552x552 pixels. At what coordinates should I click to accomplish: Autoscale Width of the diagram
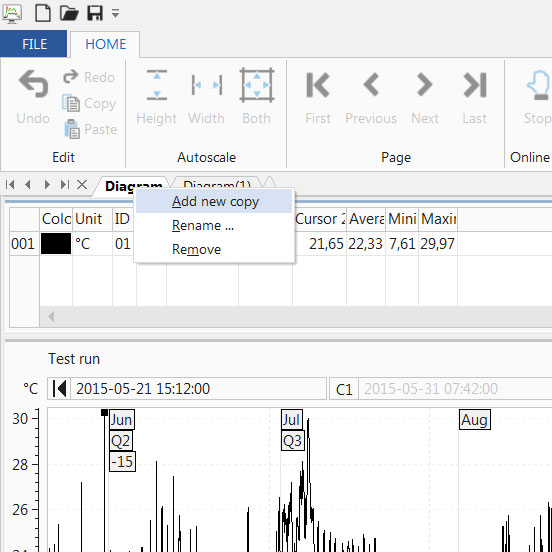207,97
